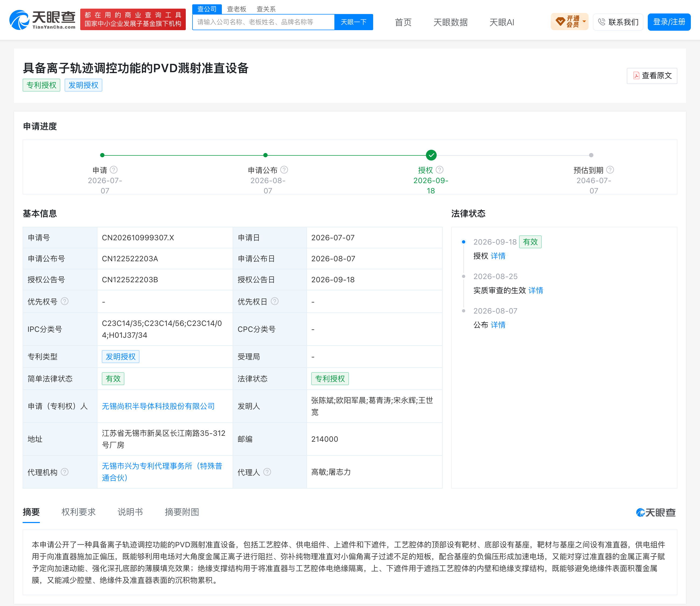The width and height of the screenshot is (700, 606).
Task: Select the 查老板 search tab
Action: tap(237, 9)
